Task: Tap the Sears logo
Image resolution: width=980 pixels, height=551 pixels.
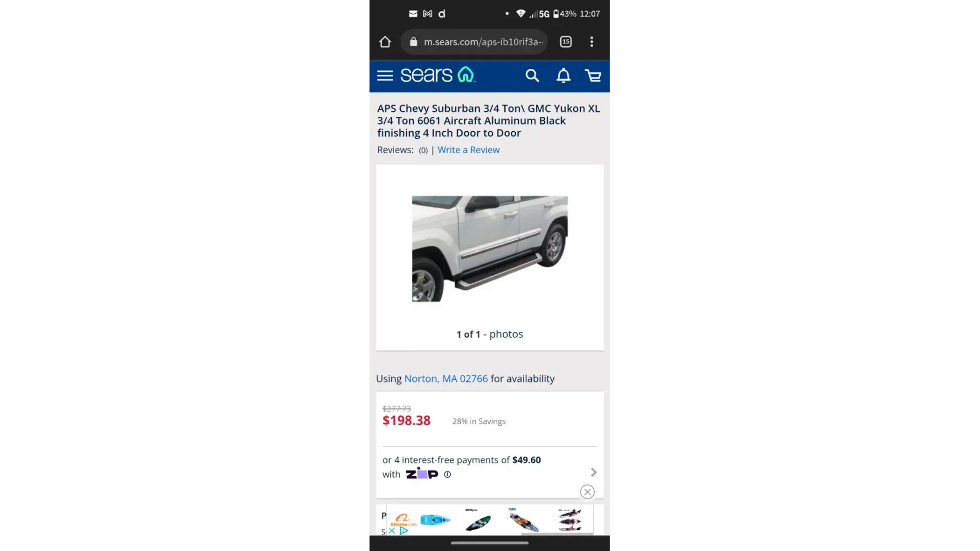Action: click(438, 75)
